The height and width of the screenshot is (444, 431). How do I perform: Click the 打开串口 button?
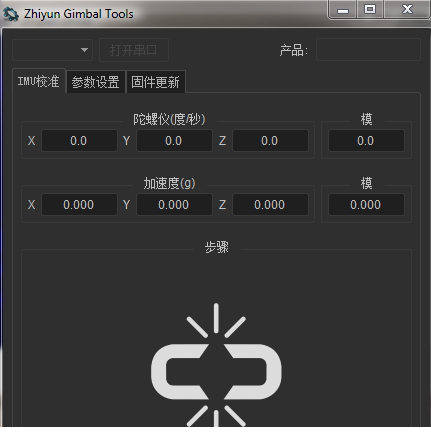[134, 50]
